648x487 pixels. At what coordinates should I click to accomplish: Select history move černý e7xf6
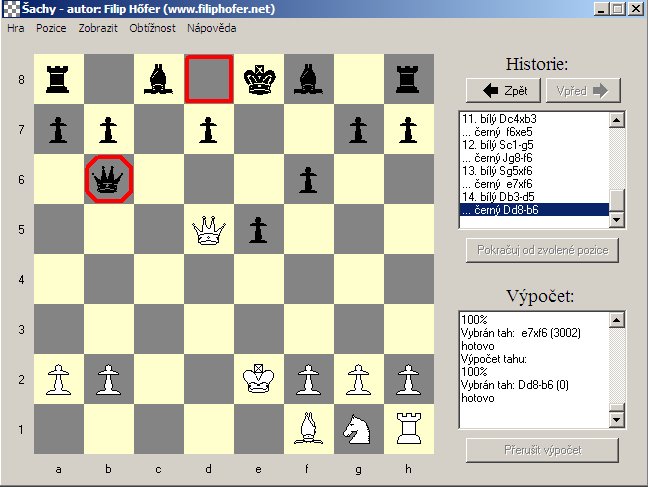tap(534, 184)
